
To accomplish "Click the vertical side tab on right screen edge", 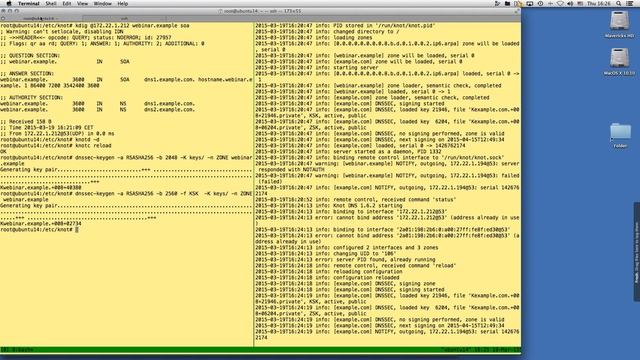I will click(636, 252).
